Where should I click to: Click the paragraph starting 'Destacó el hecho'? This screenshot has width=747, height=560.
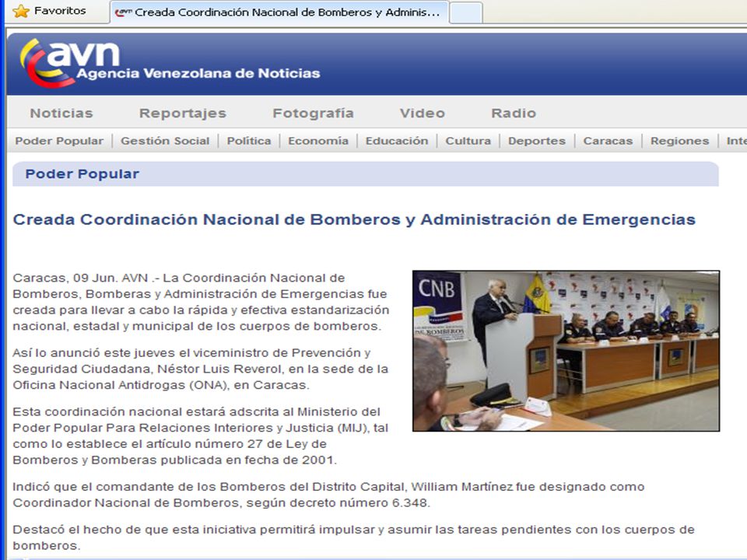(x=353, y=537)
